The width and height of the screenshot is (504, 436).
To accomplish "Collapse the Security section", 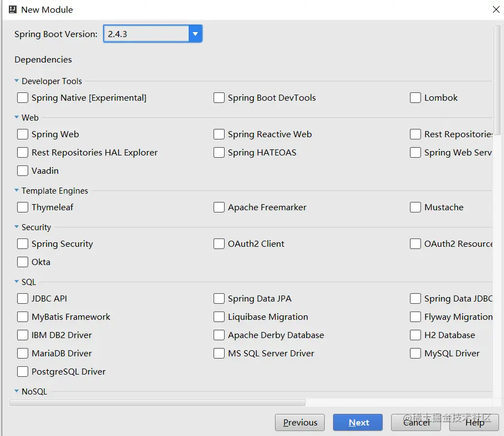I will click(x=17, y=227).
